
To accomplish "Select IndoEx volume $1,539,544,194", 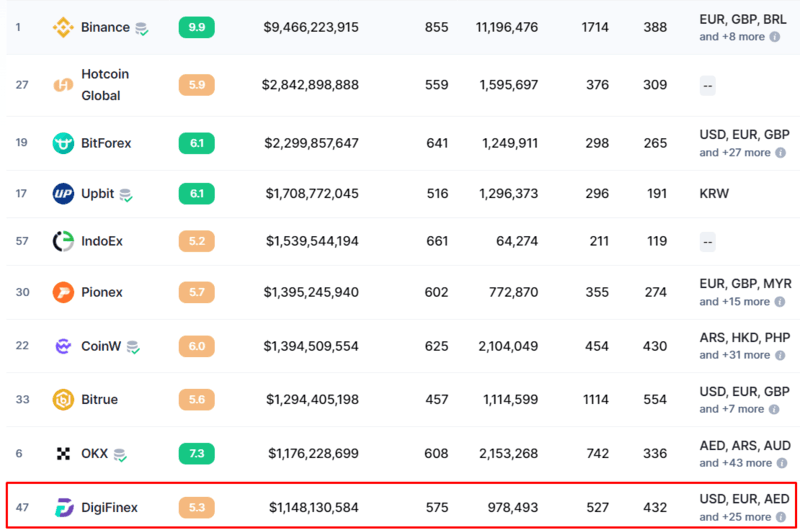I will (312, 241).
